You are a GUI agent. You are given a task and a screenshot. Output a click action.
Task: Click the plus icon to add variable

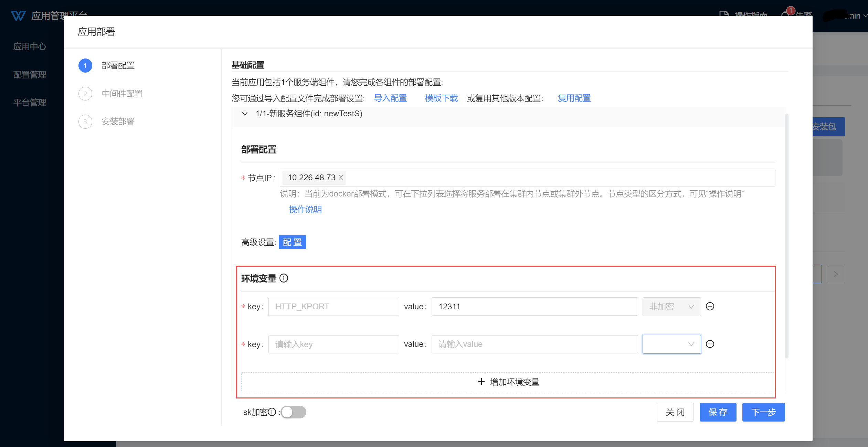pyautogui.click(x=481, y=382)
